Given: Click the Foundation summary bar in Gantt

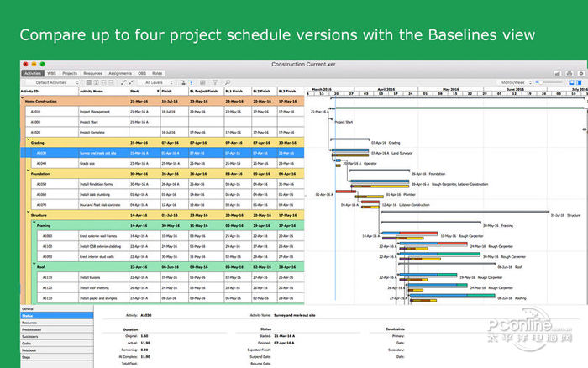Looking at the screenshot, I should tap(380, 171).
